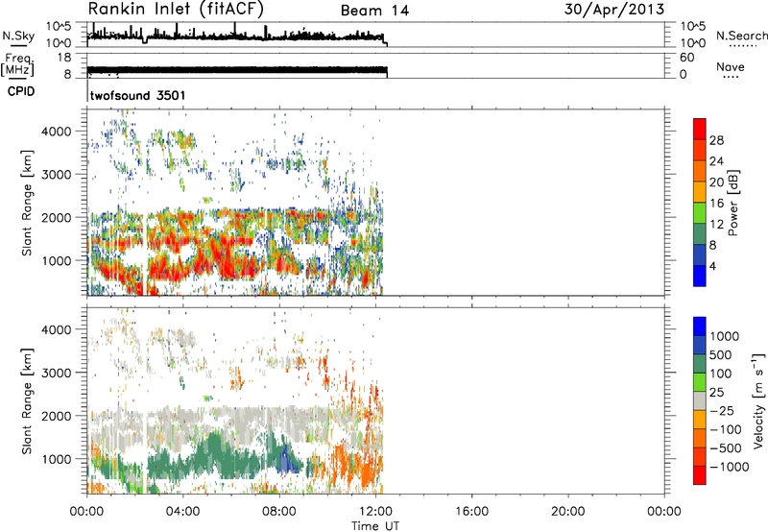The width and height of the screenshot is (768, 532).
Task: Click the power panel 'Slant Range [km]' label
Action: click(27, 203)
